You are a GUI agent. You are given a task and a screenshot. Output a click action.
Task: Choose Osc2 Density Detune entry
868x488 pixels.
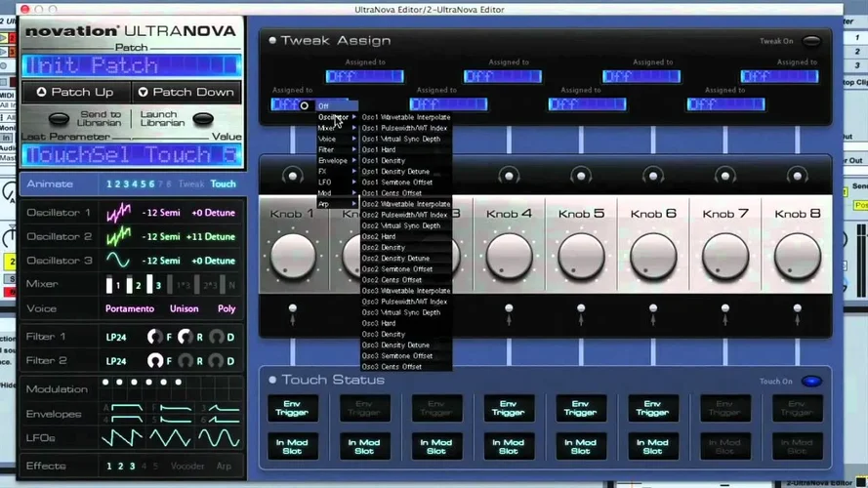[406, 259]
